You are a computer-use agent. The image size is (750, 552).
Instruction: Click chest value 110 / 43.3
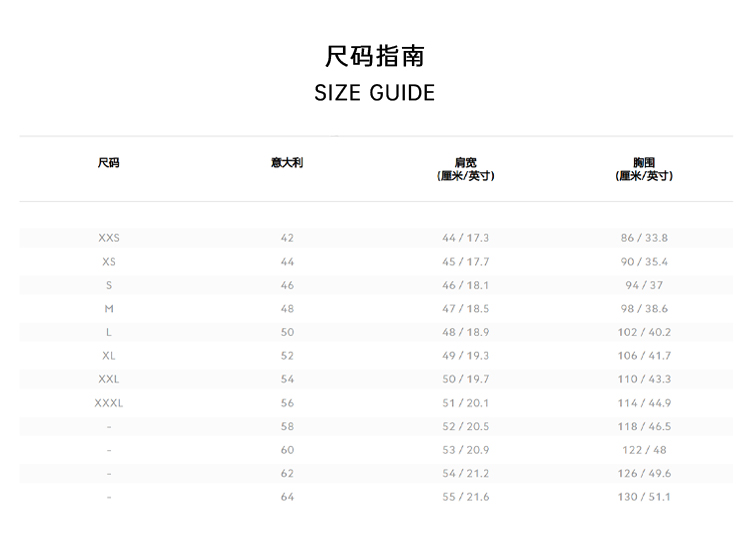point(644,379)
